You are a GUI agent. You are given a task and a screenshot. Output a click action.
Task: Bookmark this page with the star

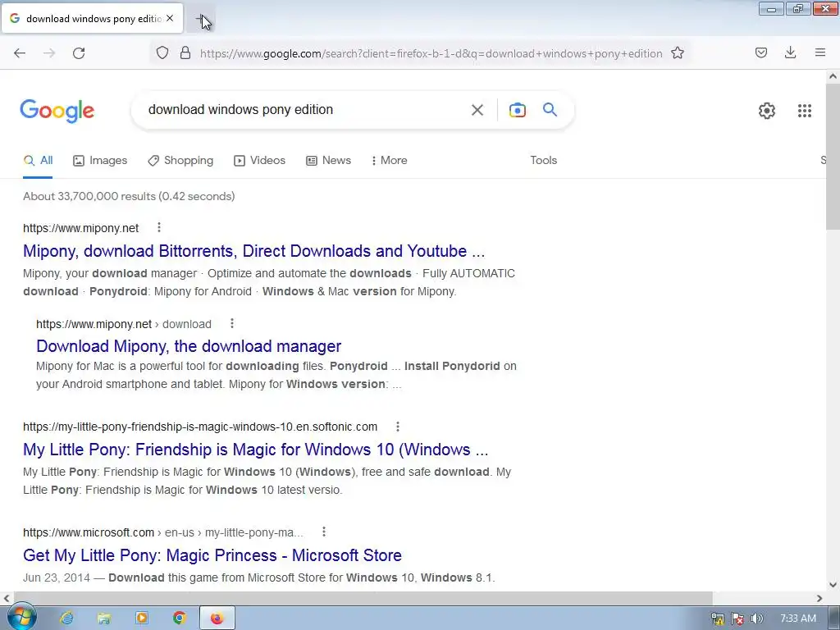coord(678,53)
